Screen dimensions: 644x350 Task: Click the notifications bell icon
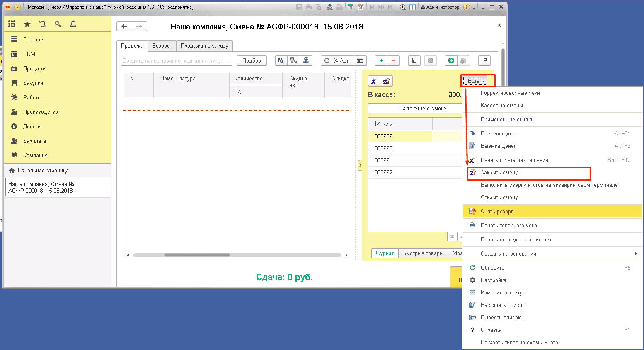(x=73, y=24)
